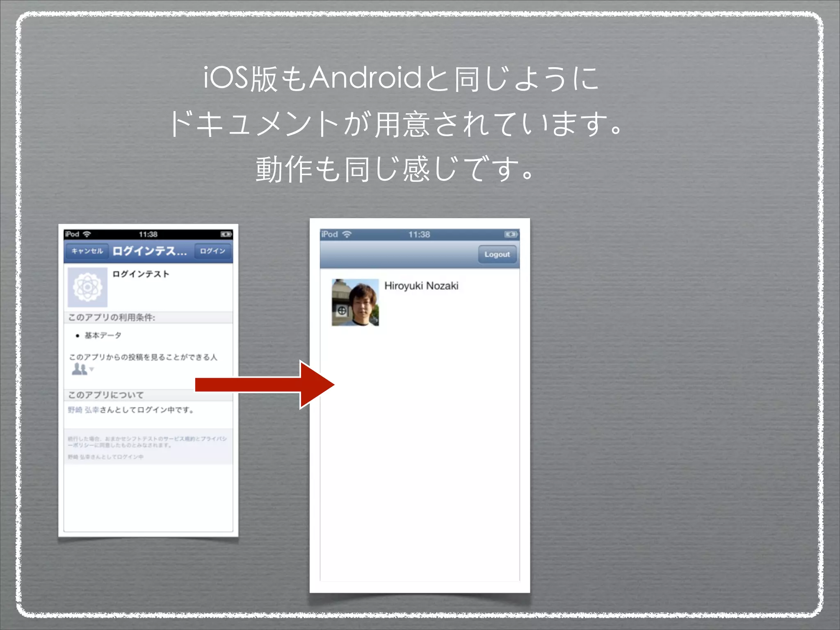
Task: Click the battery icon in right phone status bar
Action: point(511,234)
